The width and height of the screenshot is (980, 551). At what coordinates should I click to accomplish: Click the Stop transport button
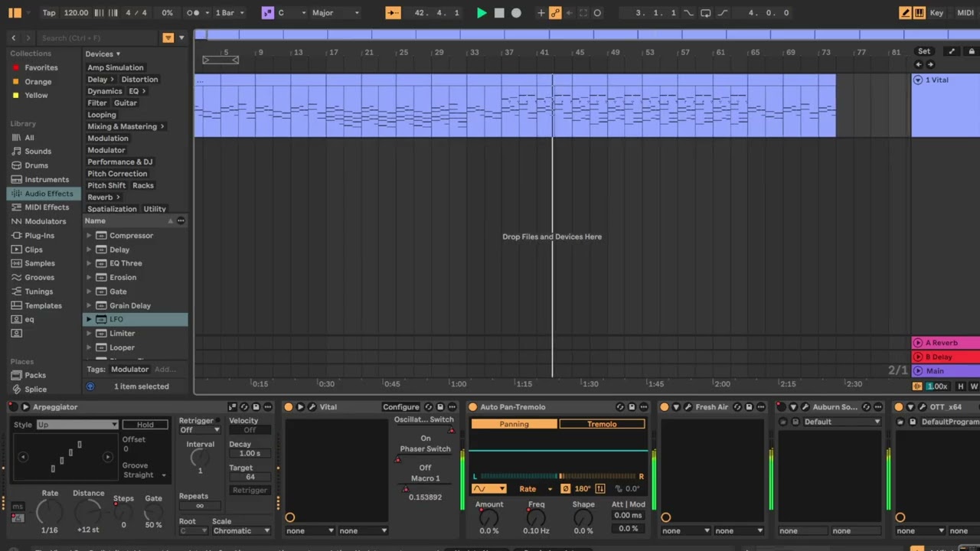tap(499, 13)
